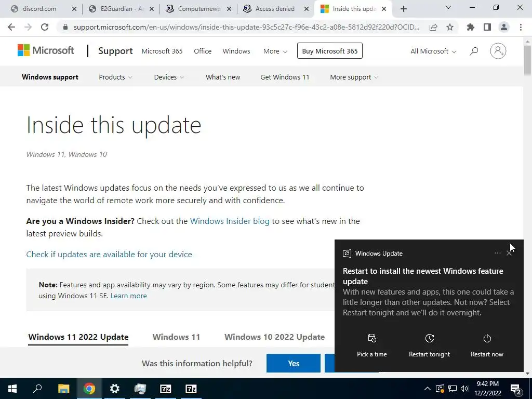Sign in with the account icon
The height and width of the screenshot is (399, 532).
pyautogui.click(x=498, y=51)
